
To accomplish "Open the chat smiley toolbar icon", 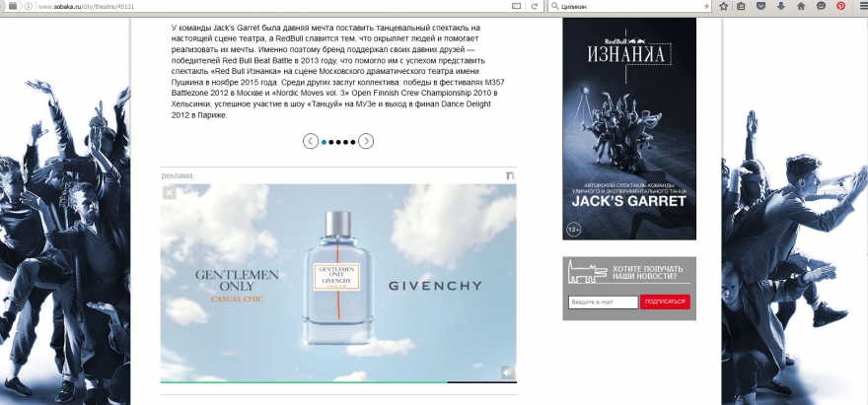I will coord(822,6).
